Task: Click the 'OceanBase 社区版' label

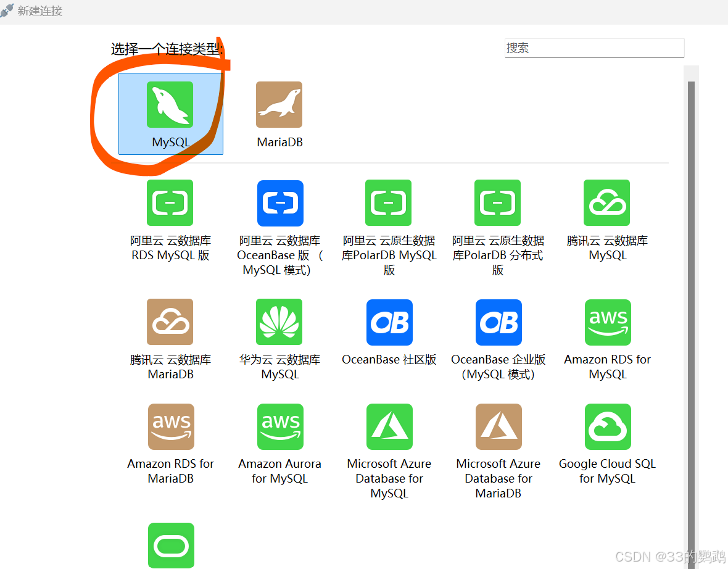Action: pos(389,360)
